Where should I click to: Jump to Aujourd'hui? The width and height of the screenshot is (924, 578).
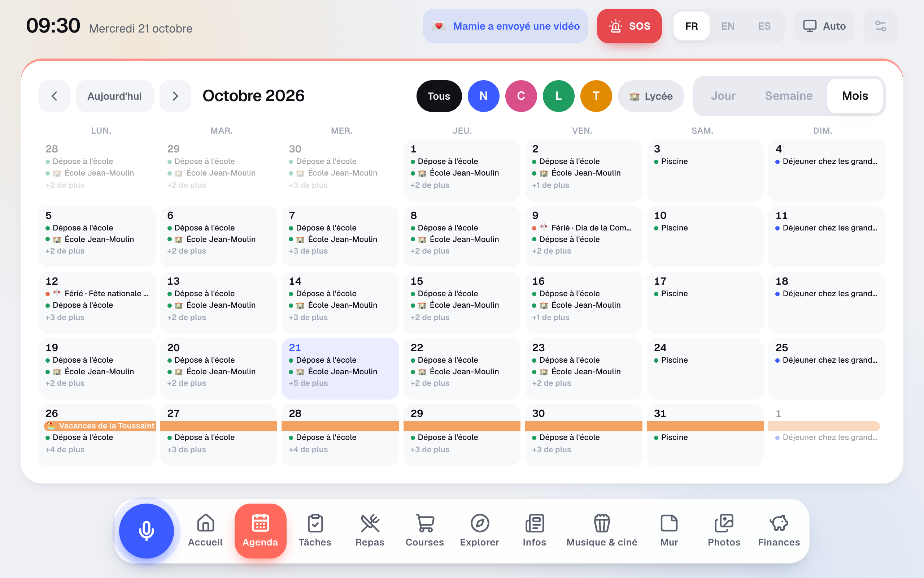114,96
